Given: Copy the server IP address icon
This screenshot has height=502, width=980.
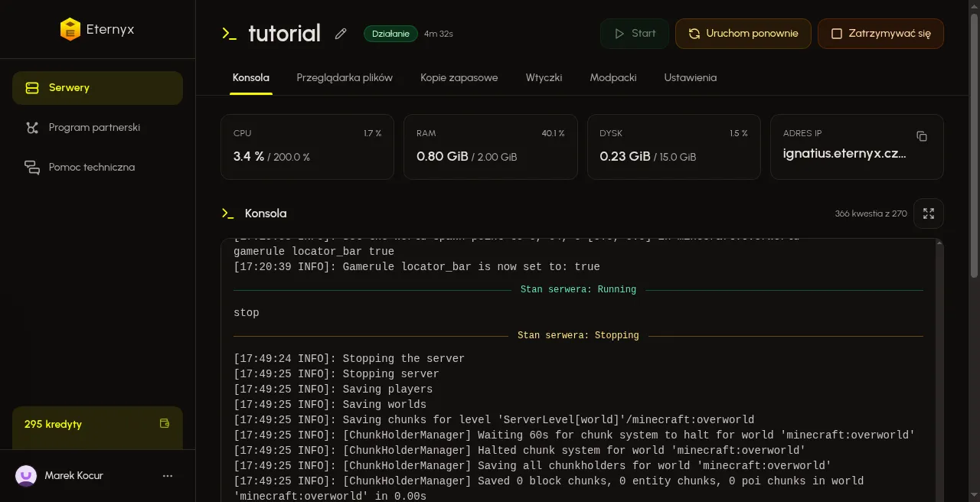Looking at the screenshot, I should click(x=922, y=136).
